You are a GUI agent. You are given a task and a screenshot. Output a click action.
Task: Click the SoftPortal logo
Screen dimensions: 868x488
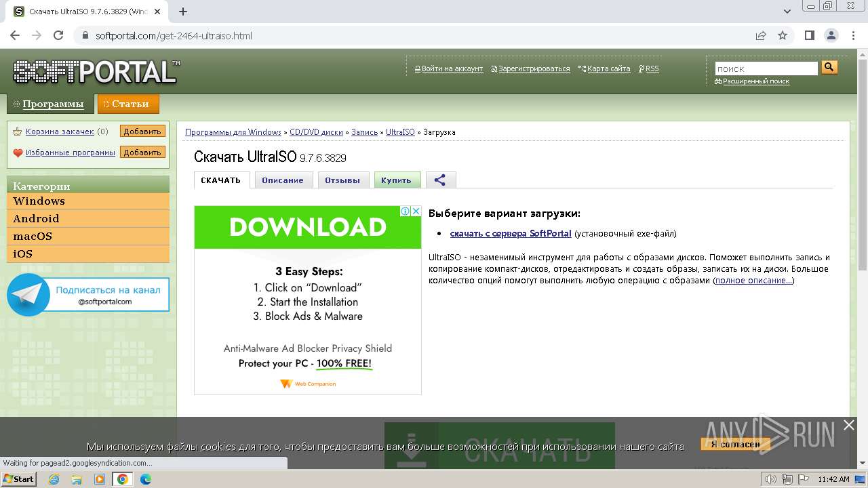pyautogui.click(x=96, y=71)
